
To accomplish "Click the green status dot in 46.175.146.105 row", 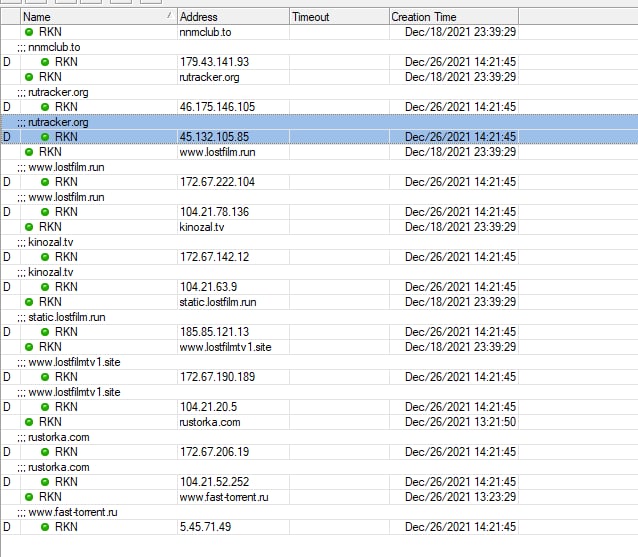I will coord(45,107).
